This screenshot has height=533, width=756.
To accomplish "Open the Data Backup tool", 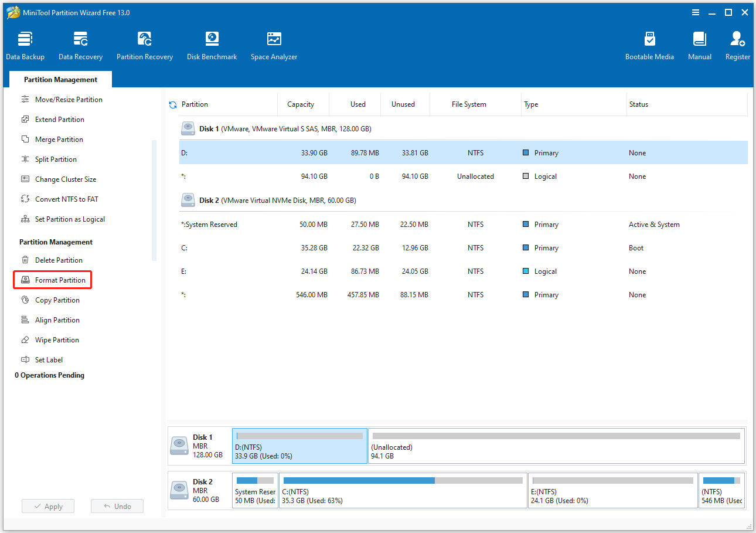I will click(x=25, y=45).
